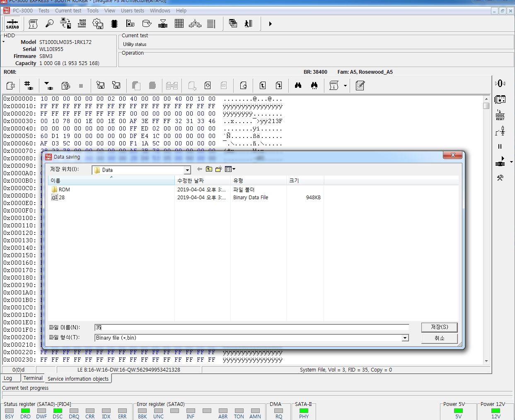
Task: Expand the save location Data dropdown
Action: [x=187, y=170]
